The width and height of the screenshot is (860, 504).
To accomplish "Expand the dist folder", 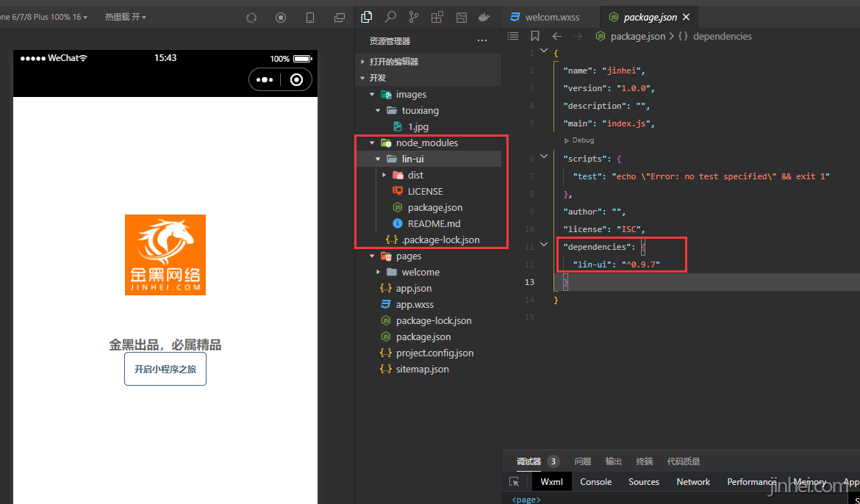I will coord(384,176).
